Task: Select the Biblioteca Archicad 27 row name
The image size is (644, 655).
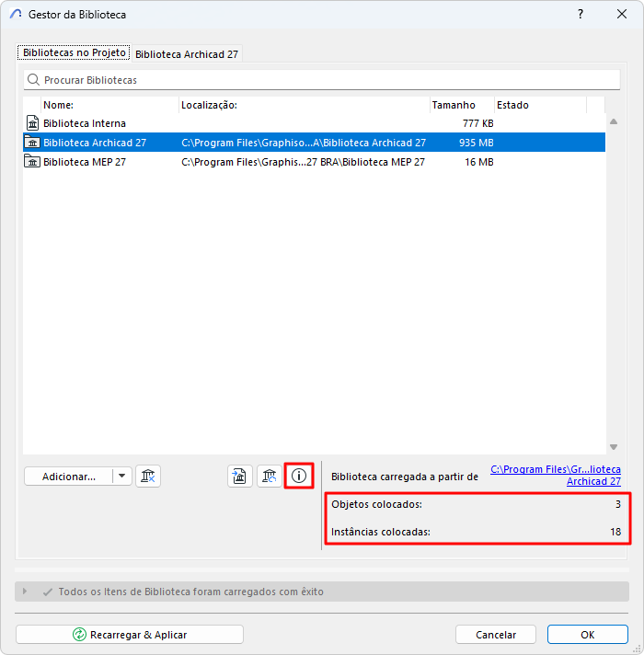Action: (x=95, y=143)
